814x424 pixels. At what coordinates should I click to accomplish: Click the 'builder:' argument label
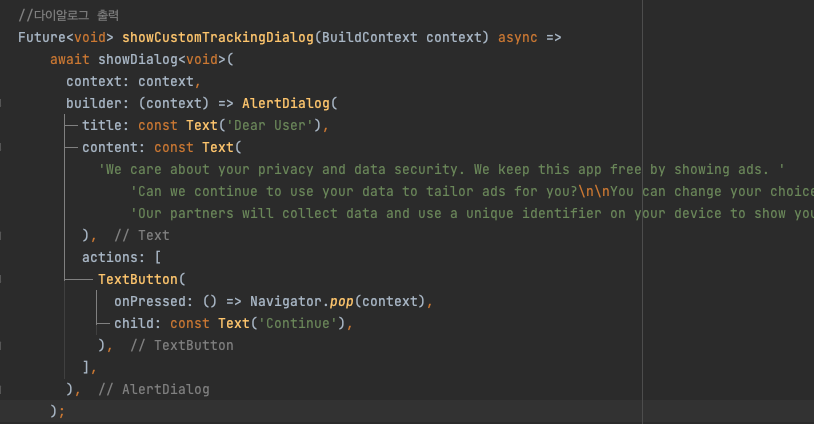(x=98, y=103)
